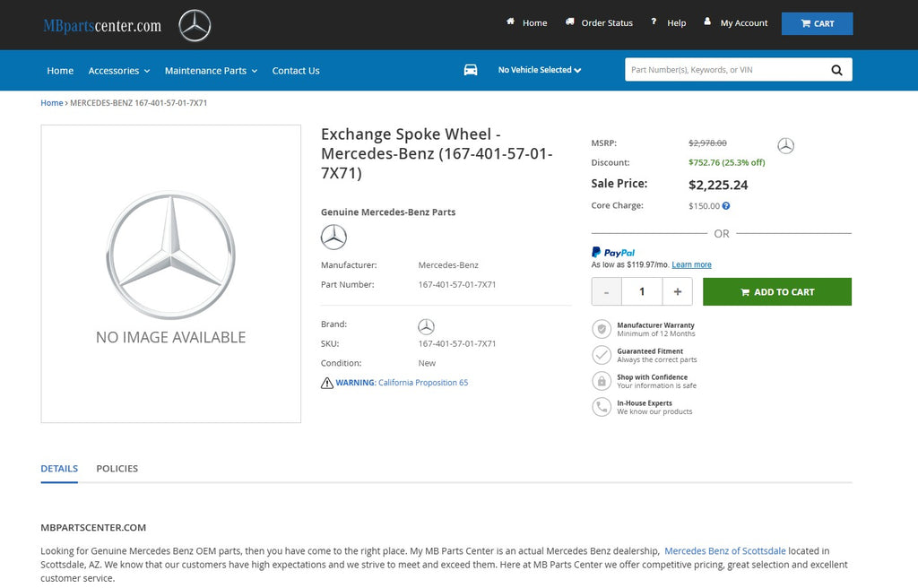Expand the Accessories dropdown menu
This screenshot has height=588, width=918.
coord(118,71)
